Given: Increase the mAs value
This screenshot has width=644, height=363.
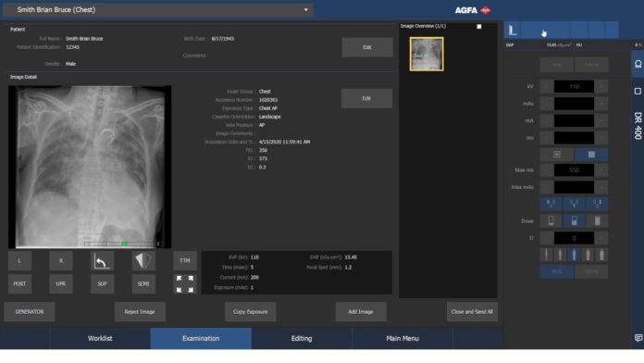Looking at the screenshot, I should pyautogui.click(x=602, y=104).
